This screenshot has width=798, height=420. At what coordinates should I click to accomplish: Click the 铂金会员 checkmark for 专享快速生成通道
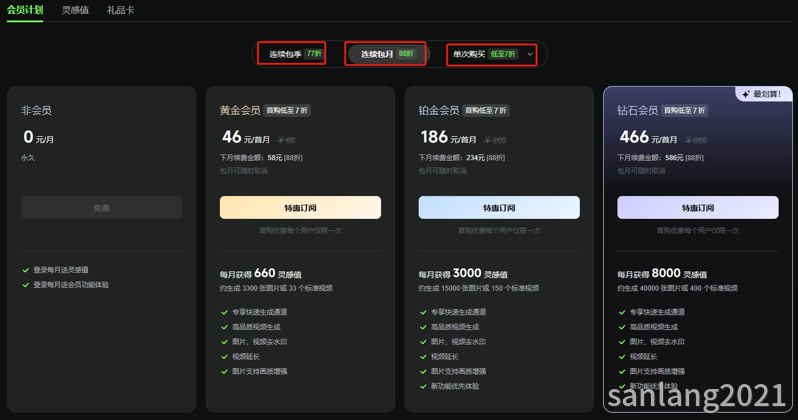click(423, 312)
